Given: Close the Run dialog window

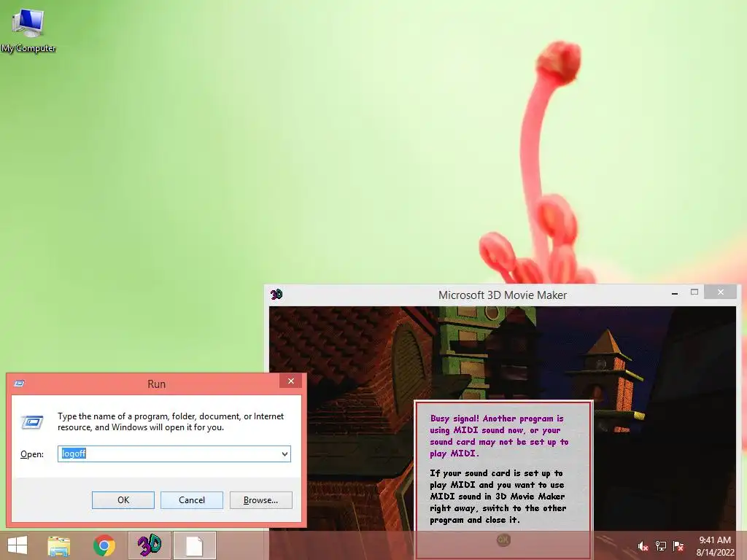Looking at the screenshot, I should tap(291, 381).
